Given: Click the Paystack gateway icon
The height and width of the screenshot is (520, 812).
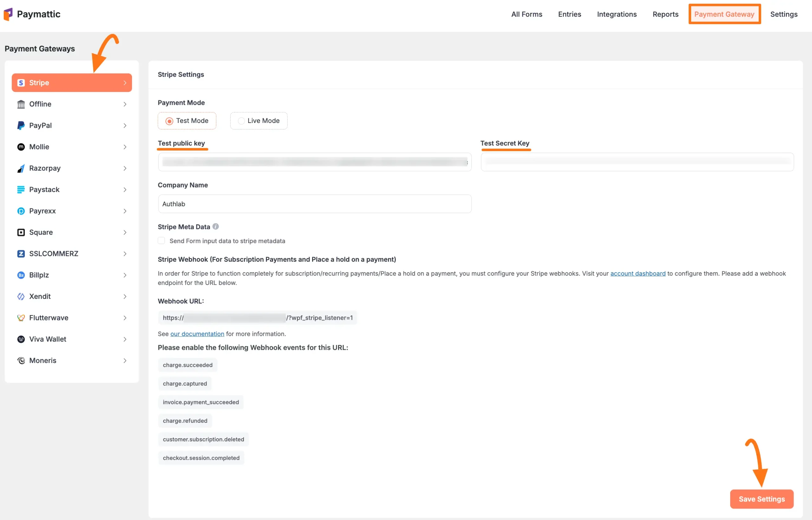Looking at the screenshot, I should click(21, 189).
